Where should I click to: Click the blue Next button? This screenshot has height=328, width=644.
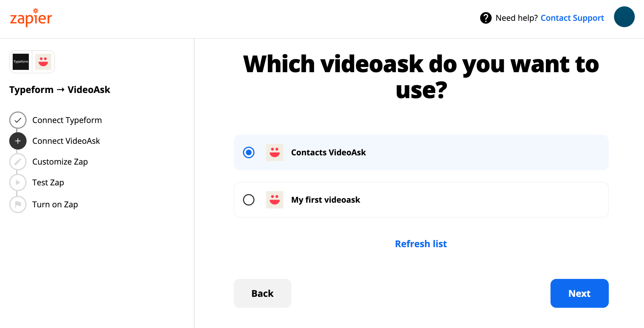(x=579, y=293)
